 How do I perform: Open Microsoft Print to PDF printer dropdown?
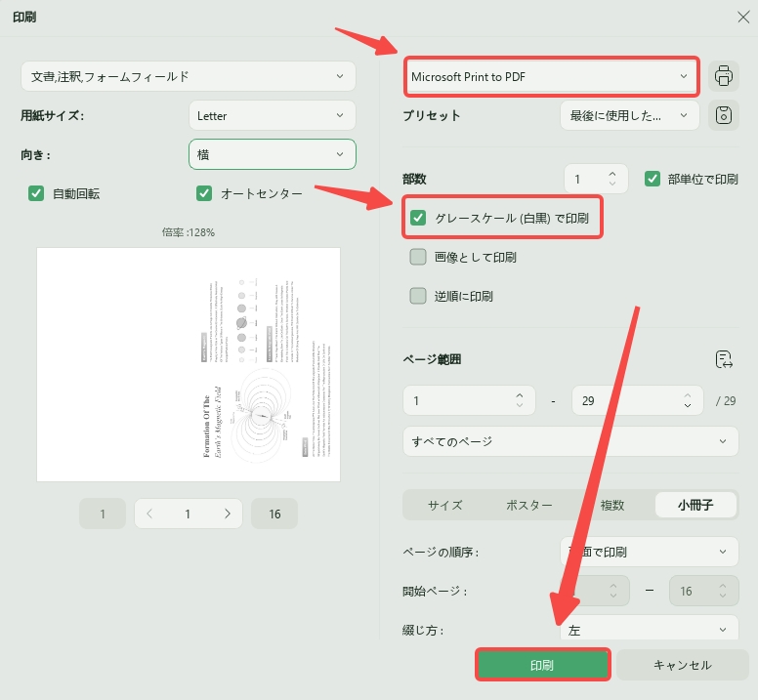pos(551,76)
